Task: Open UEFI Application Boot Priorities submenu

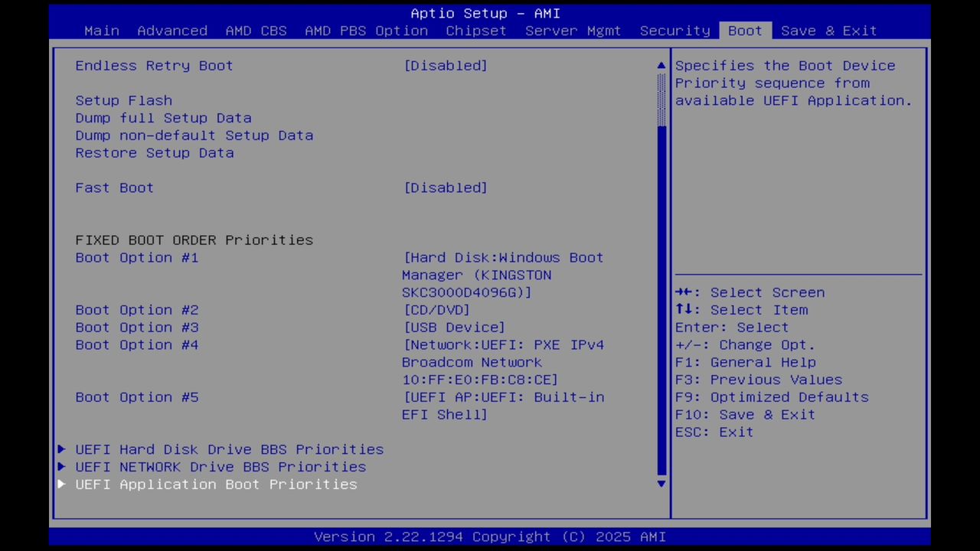Action: coord(216,484)
